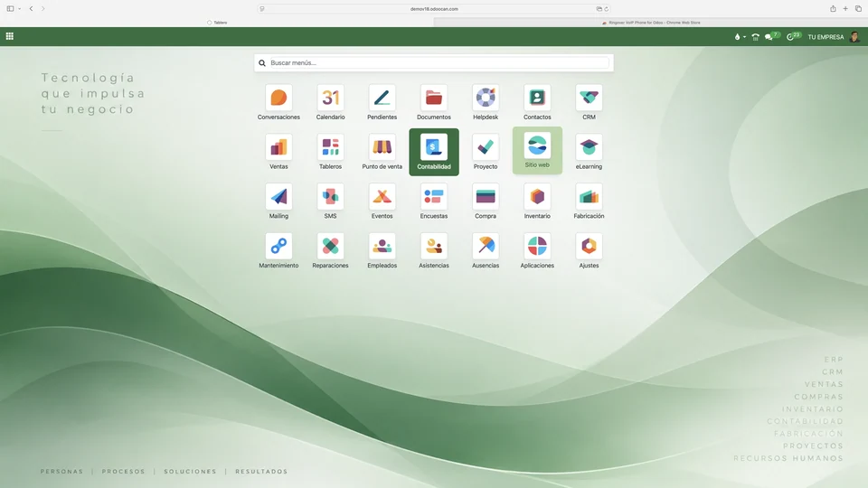The image size is (868, 488).
Task: Toggle the Safari sidebar button
Action: (10, 9)
